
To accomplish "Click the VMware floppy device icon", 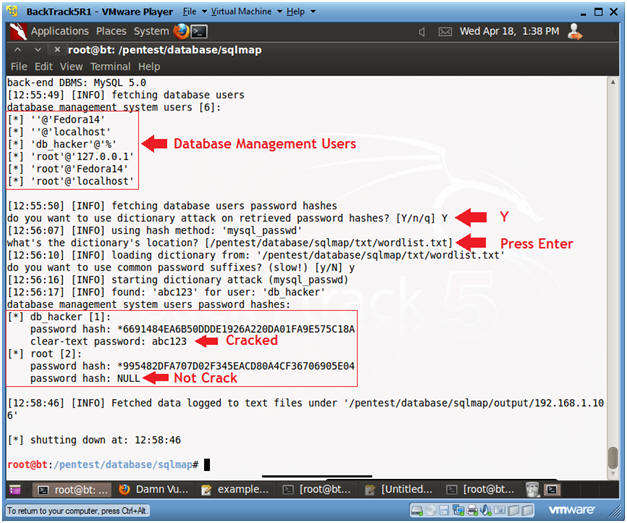I will 444,510.
